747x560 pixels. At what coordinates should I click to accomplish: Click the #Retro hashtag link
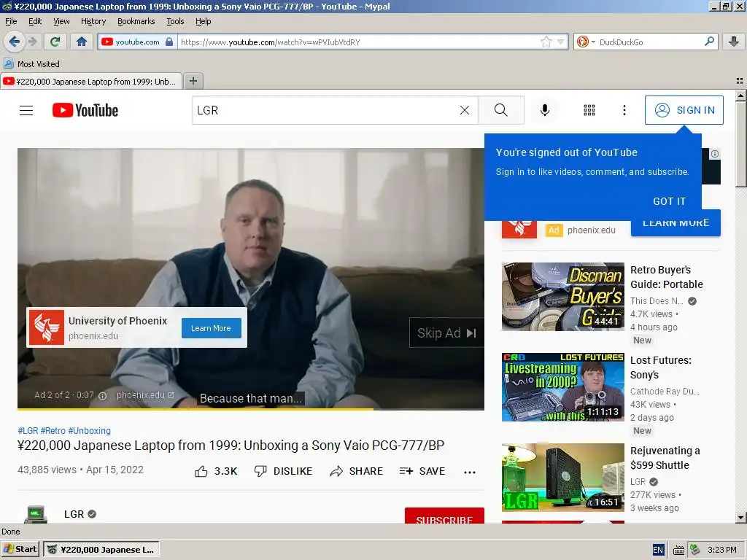tap(53, 430)
